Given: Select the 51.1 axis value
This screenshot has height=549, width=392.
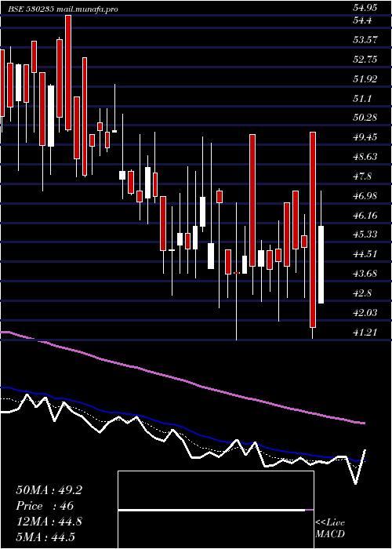Looking at the screenshot, I should pos(362,99).
